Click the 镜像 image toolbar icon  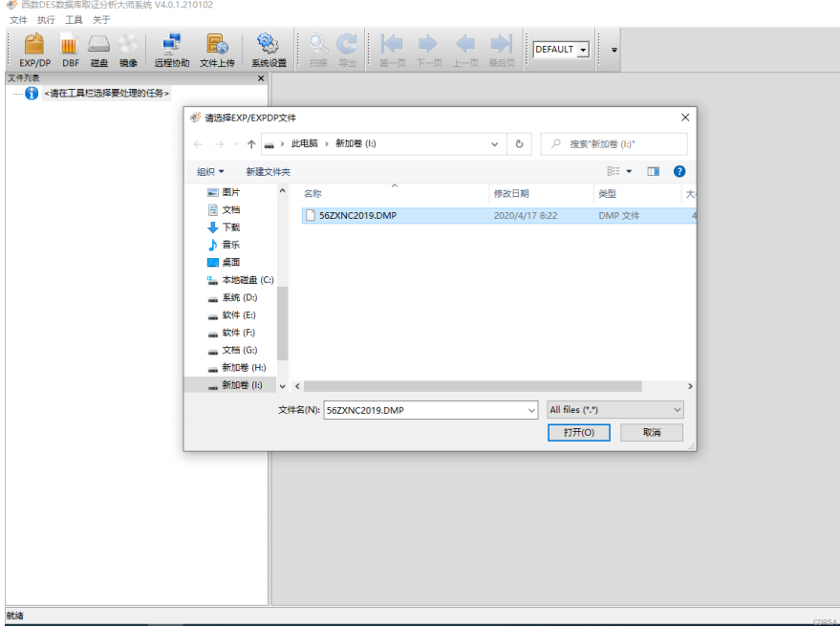(x=128, y=50)
